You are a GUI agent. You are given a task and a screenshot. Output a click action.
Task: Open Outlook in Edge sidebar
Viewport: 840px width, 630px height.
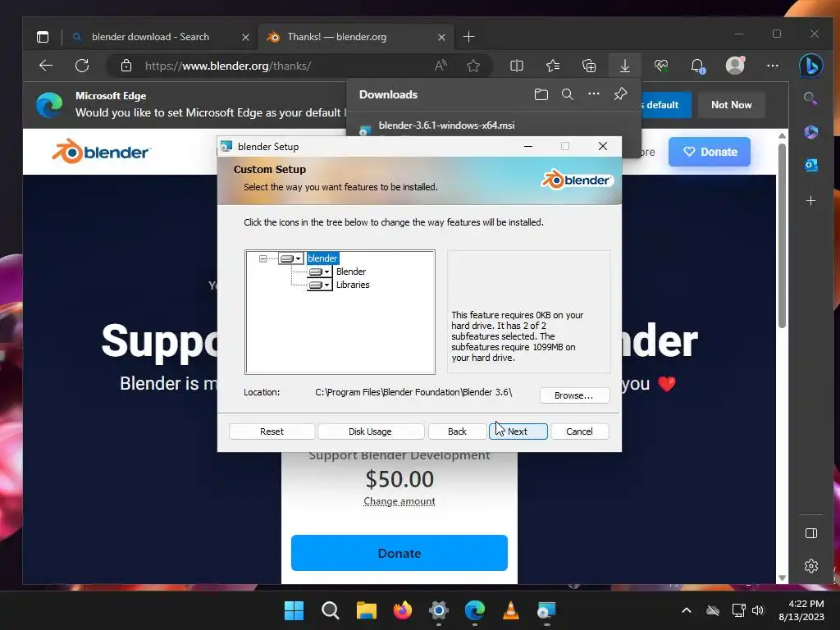point(810,166)
